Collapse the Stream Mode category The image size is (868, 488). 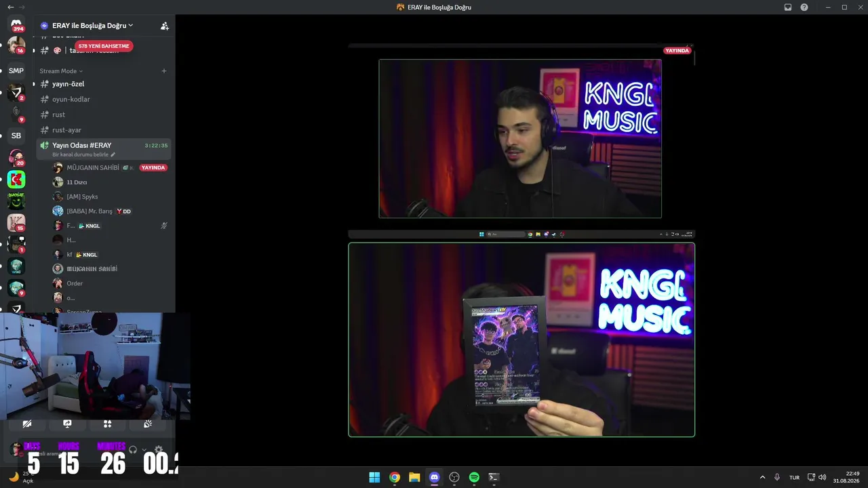tap(61, 71)
